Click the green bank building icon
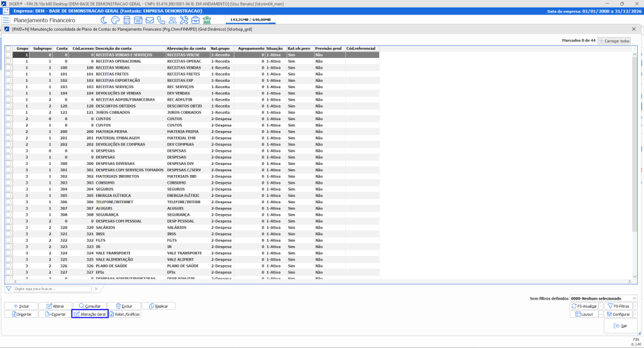This screenshot has height=348, width=644. (207, 20)
